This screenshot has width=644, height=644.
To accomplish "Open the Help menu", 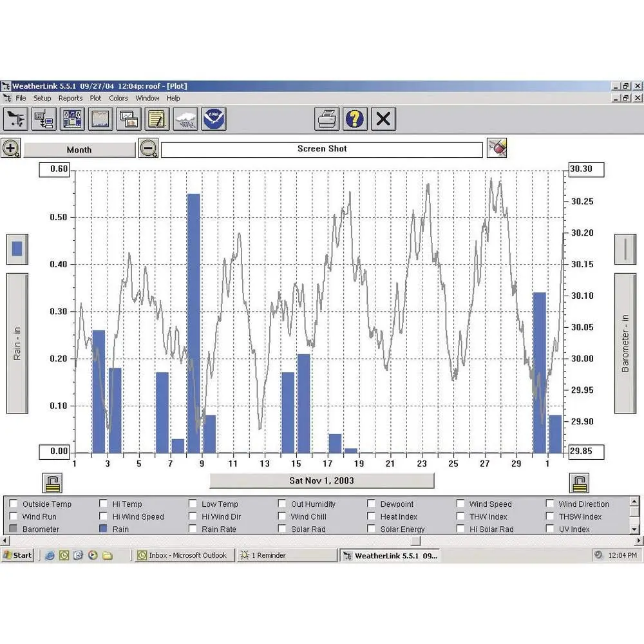I will coord(173,98).
